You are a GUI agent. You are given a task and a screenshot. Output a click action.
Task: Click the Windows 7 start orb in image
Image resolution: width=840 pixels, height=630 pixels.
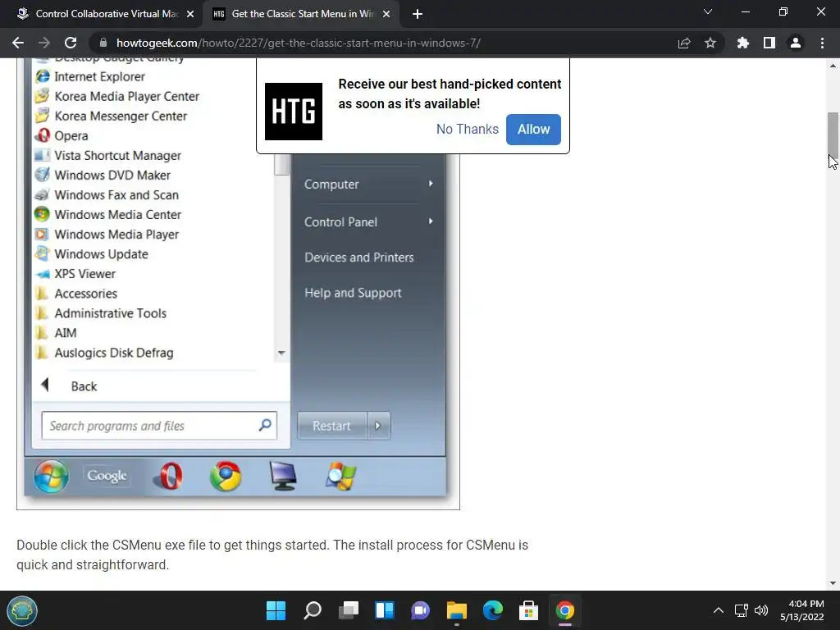[x=52, y=476]
